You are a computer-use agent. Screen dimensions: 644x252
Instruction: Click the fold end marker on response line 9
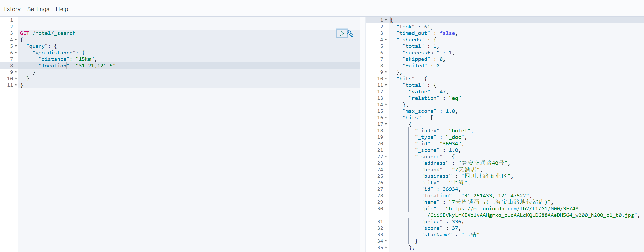(386, 72)
